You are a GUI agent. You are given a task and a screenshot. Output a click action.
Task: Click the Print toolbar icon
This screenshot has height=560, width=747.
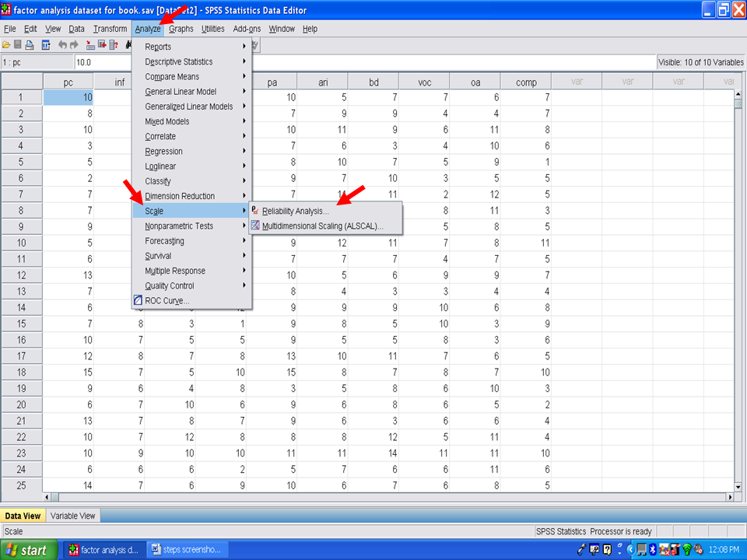(30, 45)
